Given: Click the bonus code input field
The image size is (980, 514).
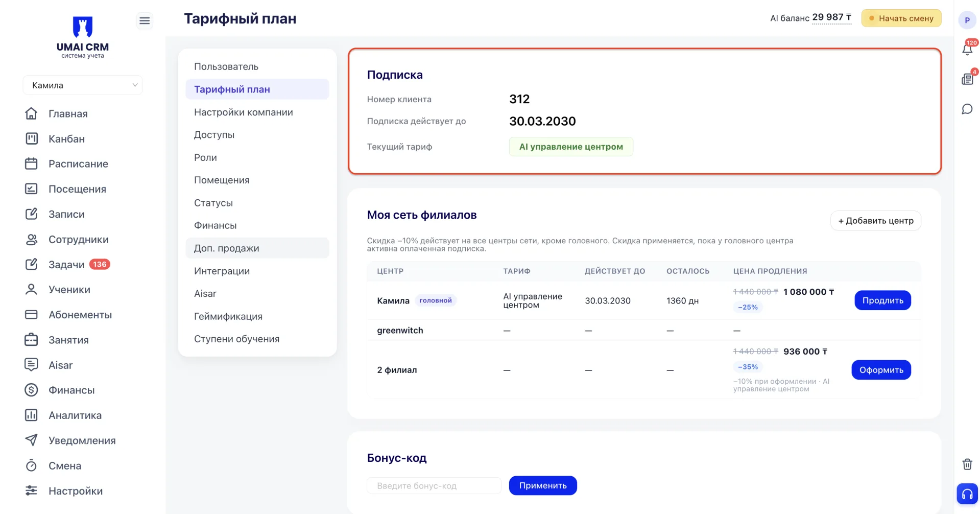Looking at the screenshot, I should point(434,485).
